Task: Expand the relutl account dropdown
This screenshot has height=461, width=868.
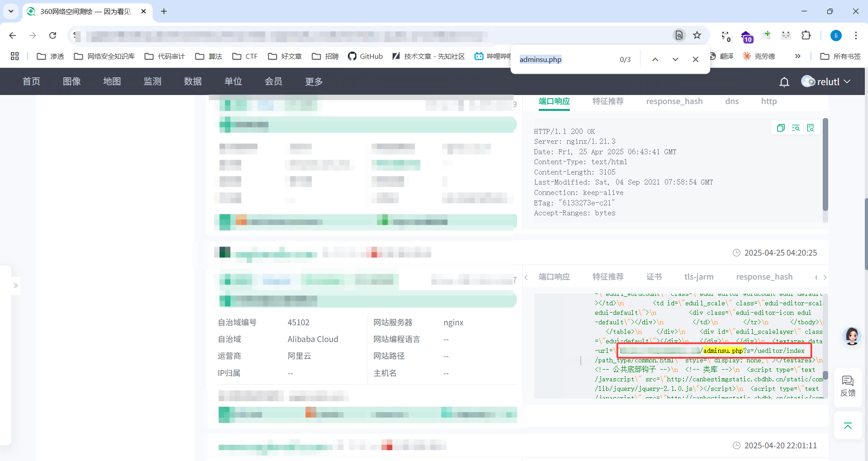Action: coord(847,81)
